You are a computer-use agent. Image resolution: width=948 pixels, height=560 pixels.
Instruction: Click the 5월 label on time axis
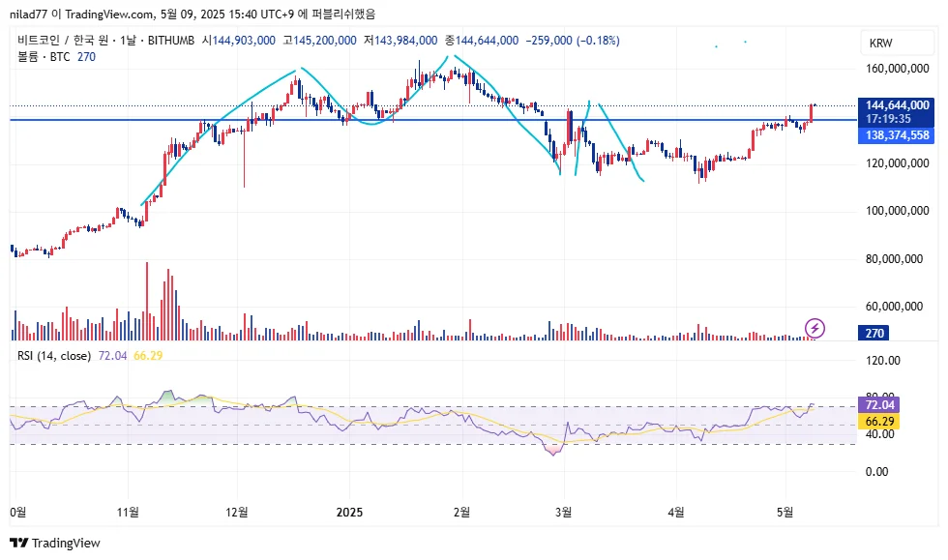pyautogui.click(x=785, y=513)
